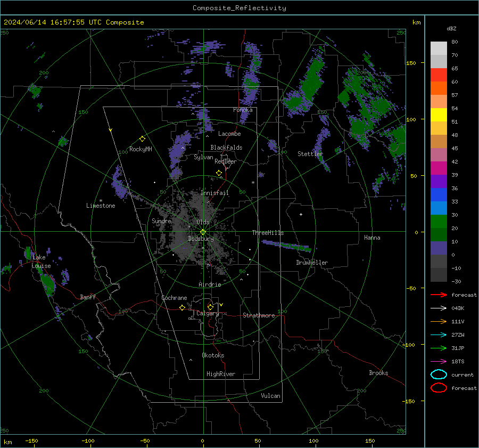This screenshot has height=448, width=479.
Task: Click the Okotoks map label
Action: click(x=213, y=355)
